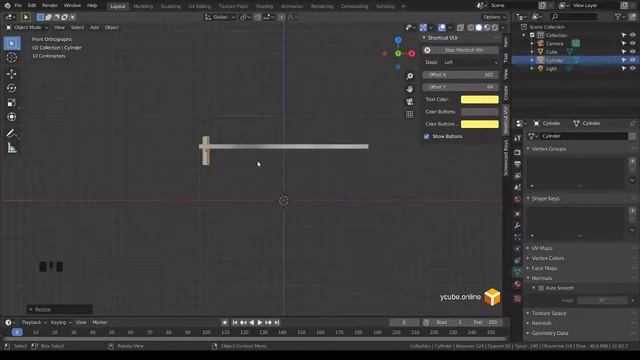Hide the Cube in outliner via eye
Image resolution: width=640 pixels, height=360 pixels.
[x=632, y=52]
